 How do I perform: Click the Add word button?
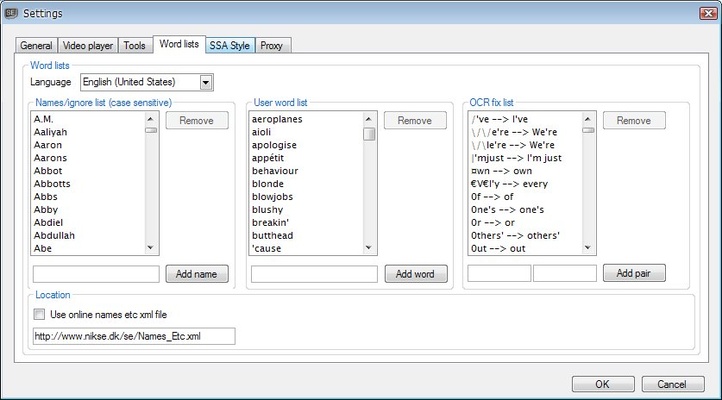tap(415, 273)
